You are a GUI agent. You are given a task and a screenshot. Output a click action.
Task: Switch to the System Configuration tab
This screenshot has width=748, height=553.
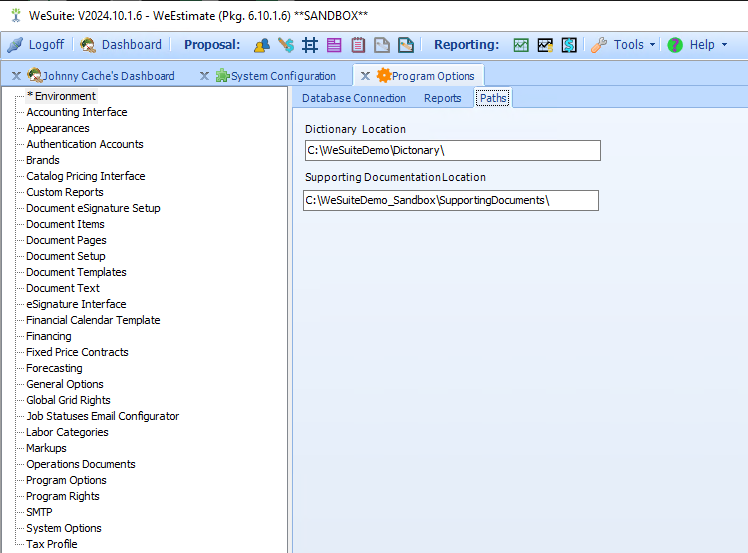coord(283,76)
